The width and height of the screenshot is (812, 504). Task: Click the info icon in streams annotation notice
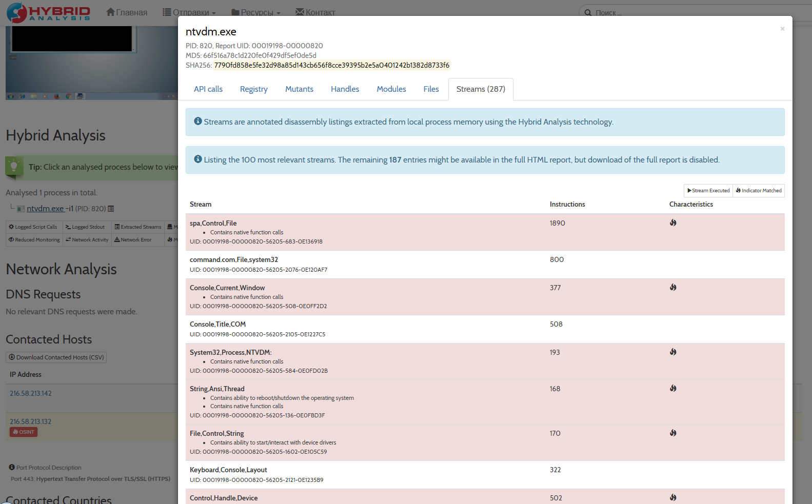tap(198, 122)
